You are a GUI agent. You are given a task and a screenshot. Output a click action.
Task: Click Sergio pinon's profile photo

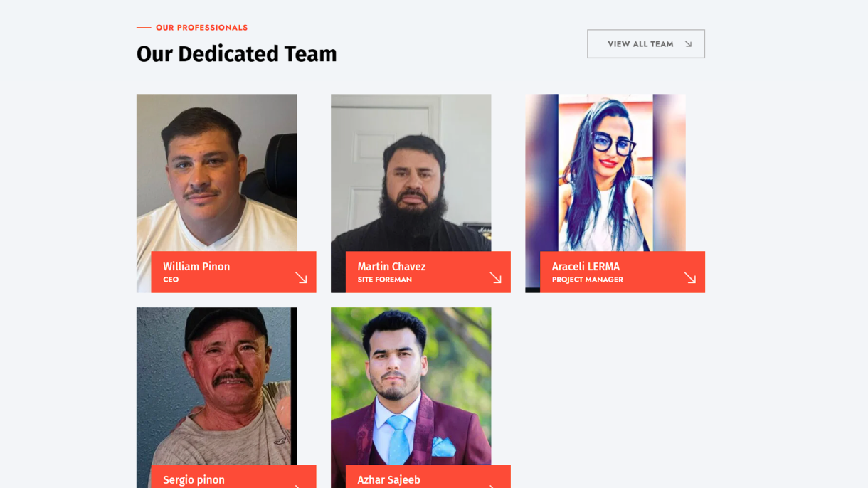pos(216,386)
